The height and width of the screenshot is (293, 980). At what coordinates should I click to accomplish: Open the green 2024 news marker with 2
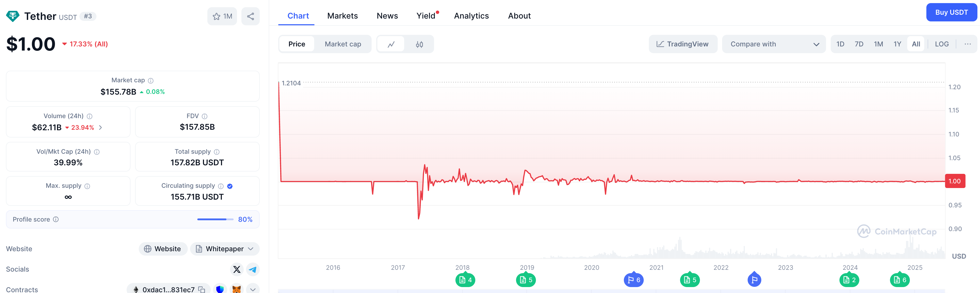849,280
